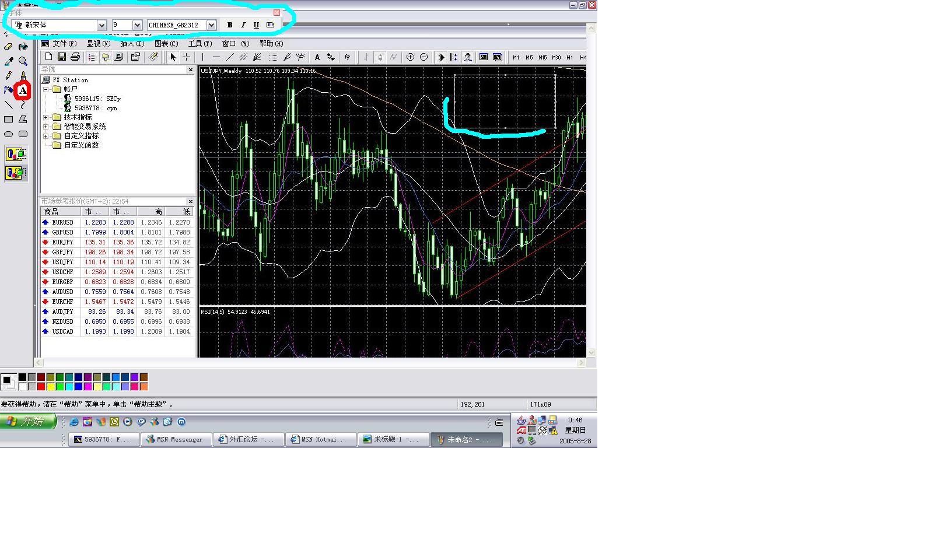This screenshot has height=560, width=945.
Task: Switch chart to M30 timeframe
Action: (x=556, y=57)
